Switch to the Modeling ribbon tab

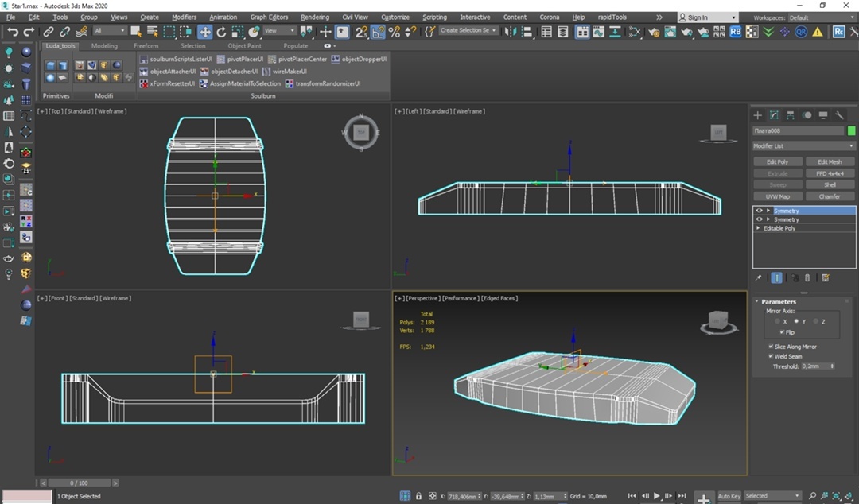[x=104, y=46]
